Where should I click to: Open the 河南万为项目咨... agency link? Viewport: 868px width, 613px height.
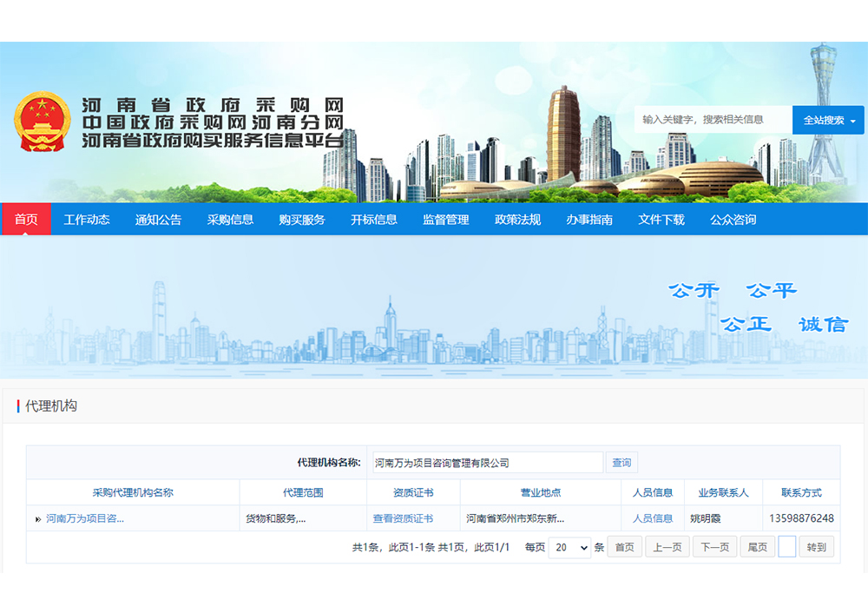[85, 519]
